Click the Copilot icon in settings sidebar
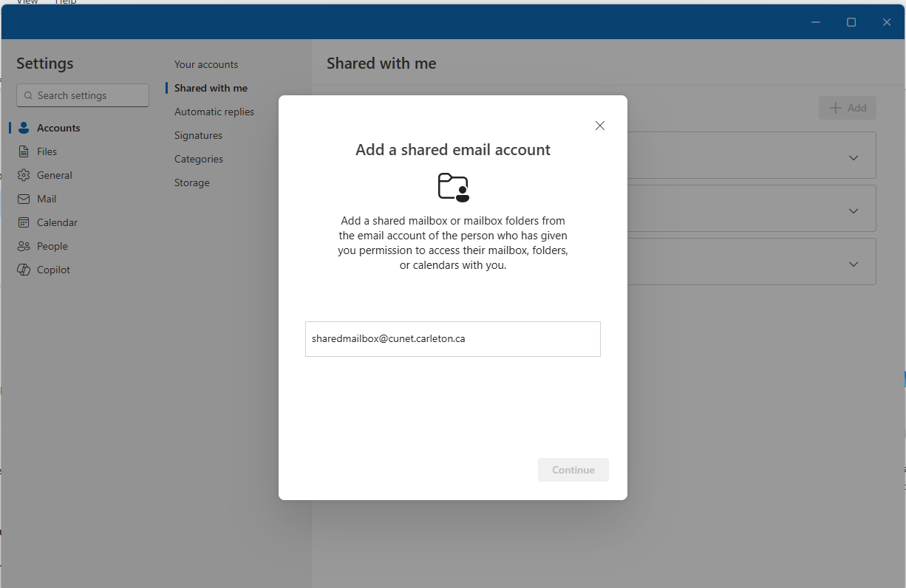Image resolution: width=906 pixels, height=588 pixels. pos(24,270)
